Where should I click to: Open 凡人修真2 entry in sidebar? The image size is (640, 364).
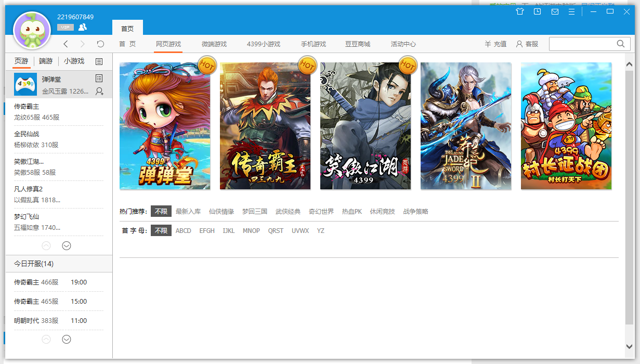(x=59, y=194)
